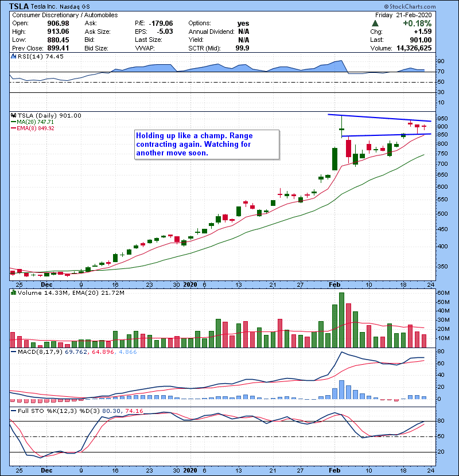Select the Last price 901.00 in header
This screenshot has width=459, height=476.
pyautogui.click(x=420, y=40)
